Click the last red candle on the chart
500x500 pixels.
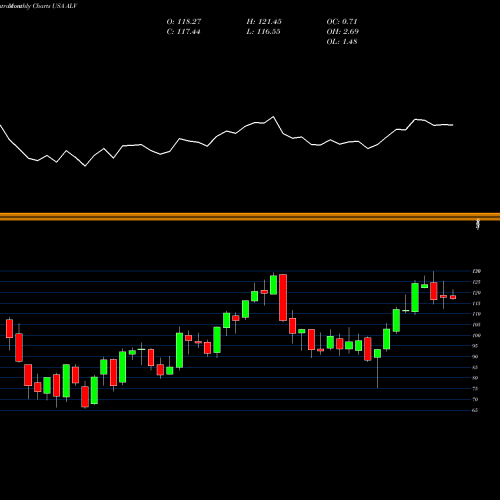453,297
